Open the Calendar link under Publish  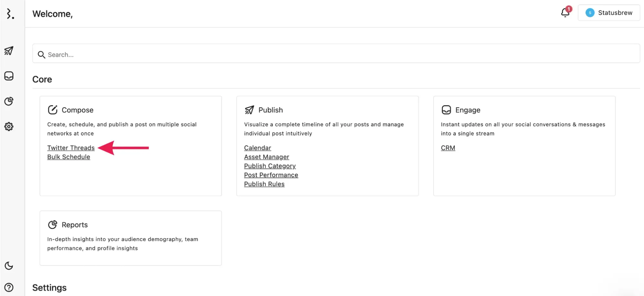258,148
